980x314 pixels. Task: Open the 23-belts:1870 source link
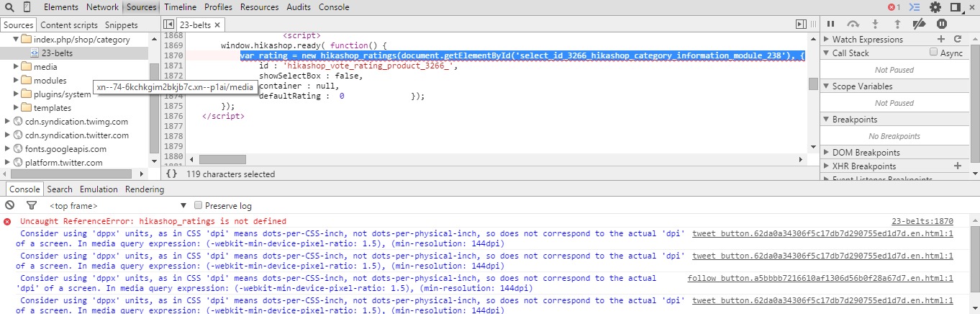[x=922, y=221]
